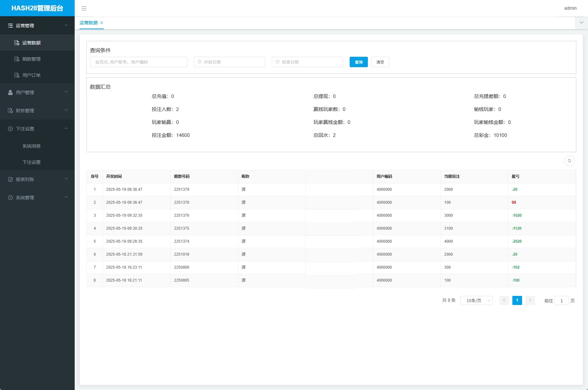Expand the 用户管理 menu
Viewport: 588px width, 390px height.
point(37,92)
